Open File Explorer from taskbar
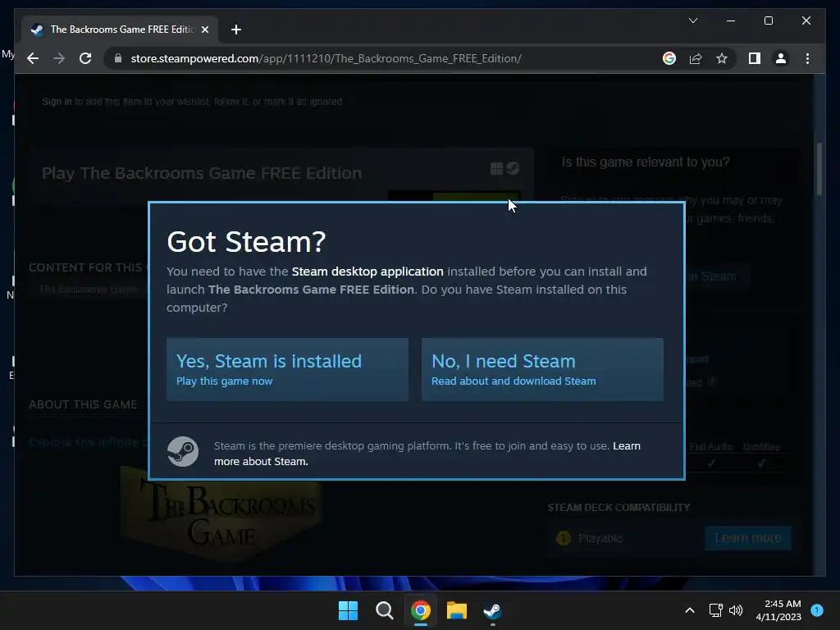840x630 pixels. 457,610
